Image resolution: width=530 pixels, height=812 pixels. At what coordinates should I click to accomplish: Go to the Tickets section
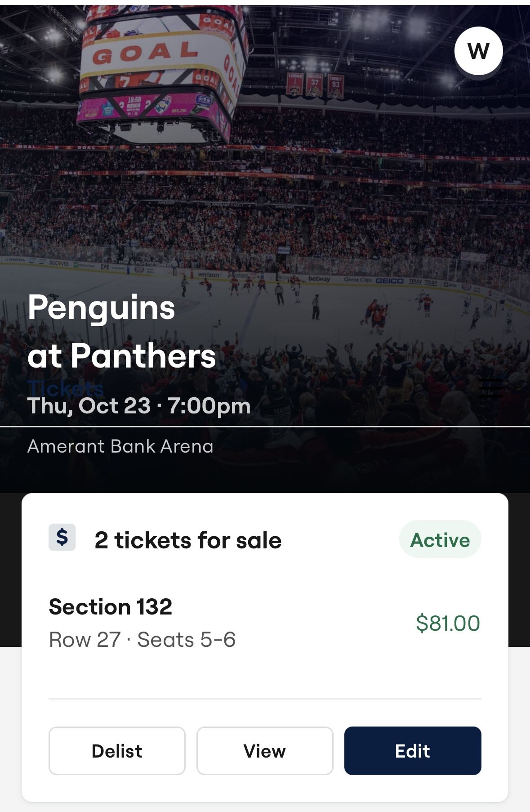pyautogui.click(x=66, y=387)
